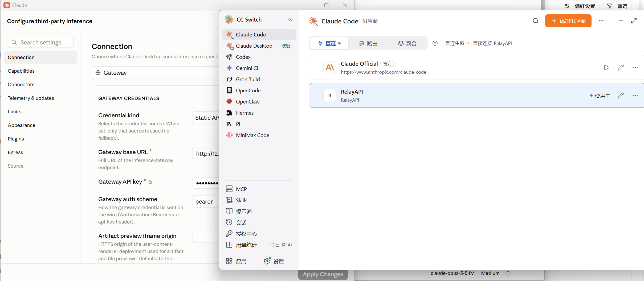Open search in CC Switch header
Viewport: 644px width, 281px height.
coord(536,21)
